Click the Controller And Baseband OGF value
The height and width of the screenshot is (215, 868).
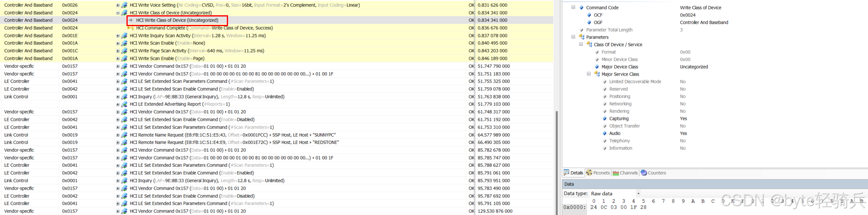click(704, 23)
